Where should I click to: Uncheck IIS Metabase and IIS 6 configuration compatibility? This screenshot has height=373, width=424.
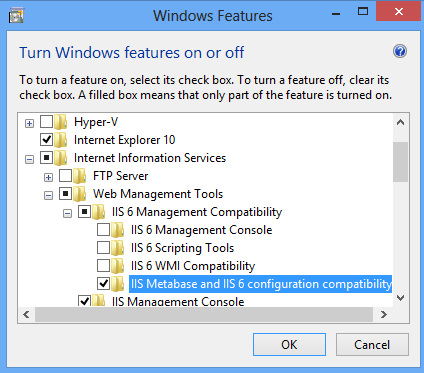click(103, 284)
